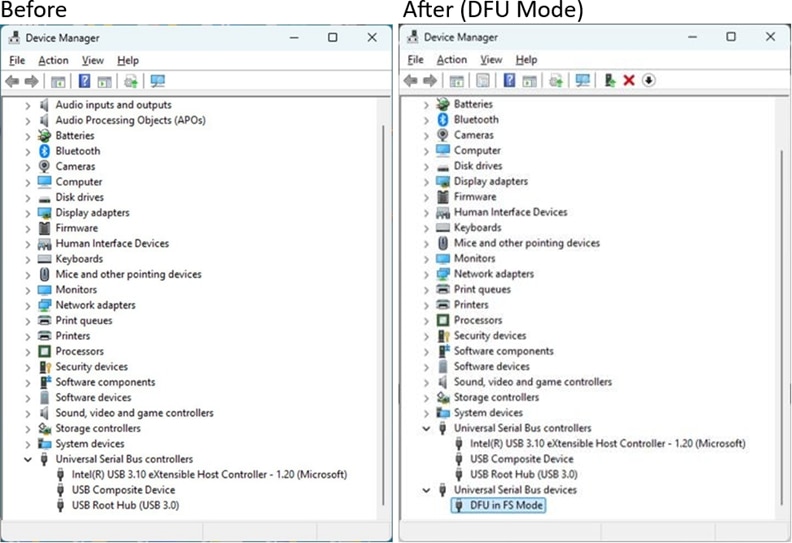This screenshot has height=543, width=792.
Task: Select Sound, video and game controllers right window
Action: click(x=532, y=382)
